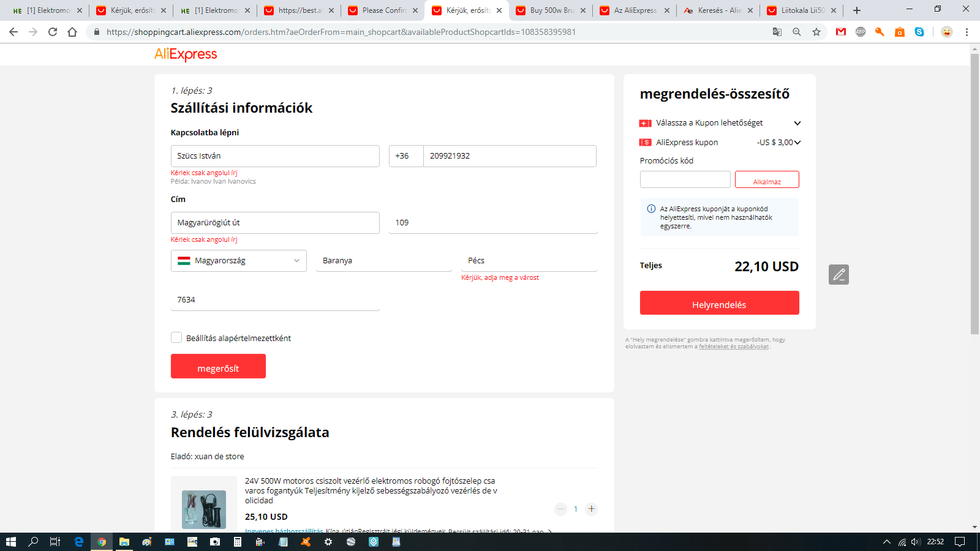
Task: Reload the current page
Action: coord(53,32)
